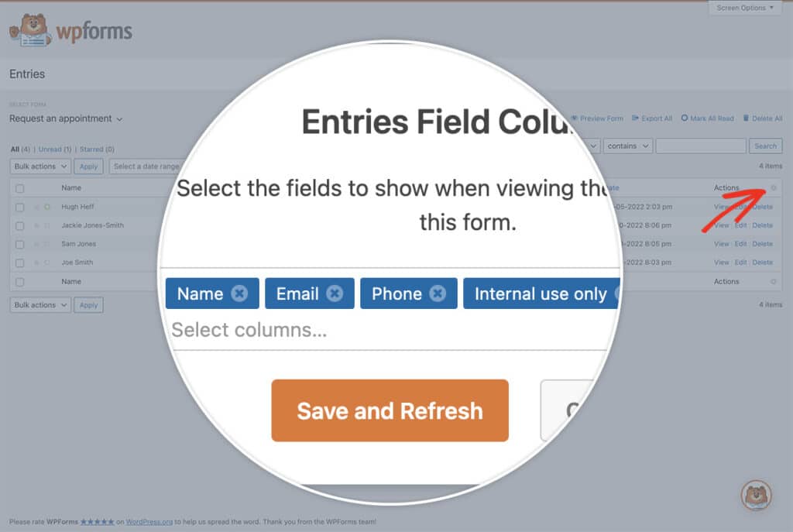This screenshot has height=532, width=793.
Task: Check the select-all entries checkbox
Action: pyautogui.click(x=19, y=187)
